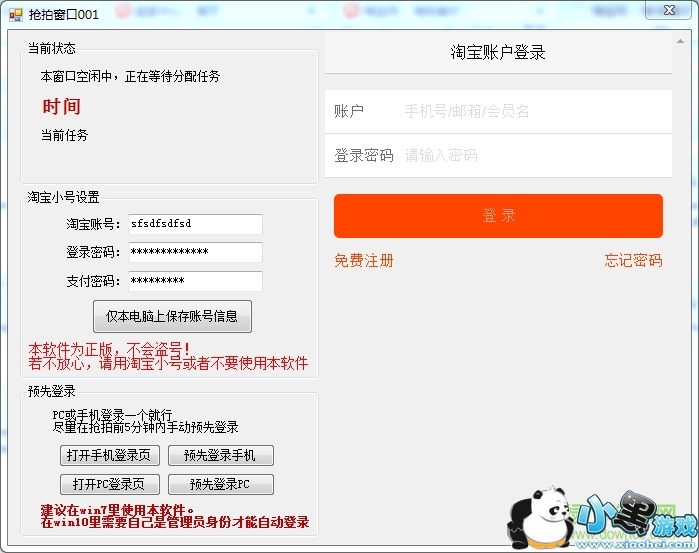Click the 支付密码 input field
Image resolution: width=699 pixels, height=553 pixels.
pos(195,281)
